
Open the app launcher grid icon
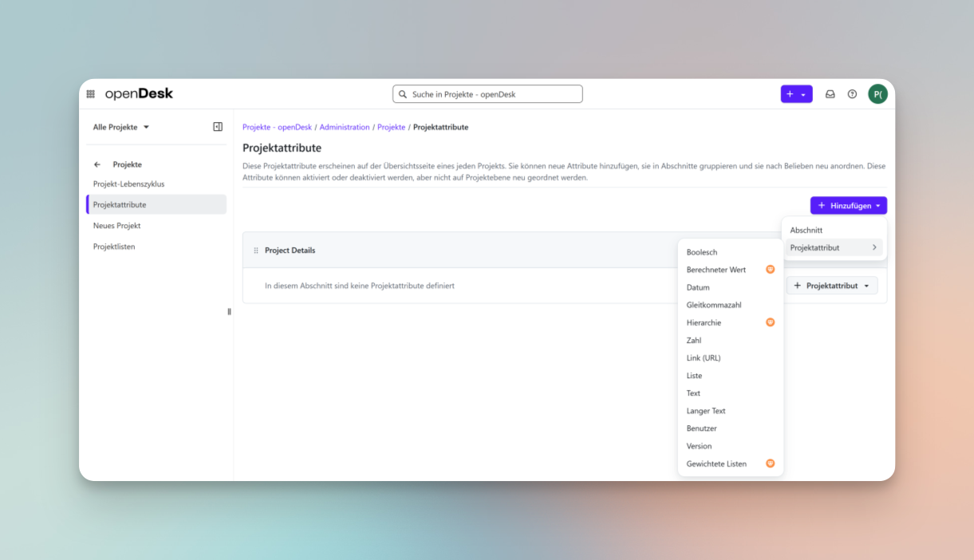point(90,93)
